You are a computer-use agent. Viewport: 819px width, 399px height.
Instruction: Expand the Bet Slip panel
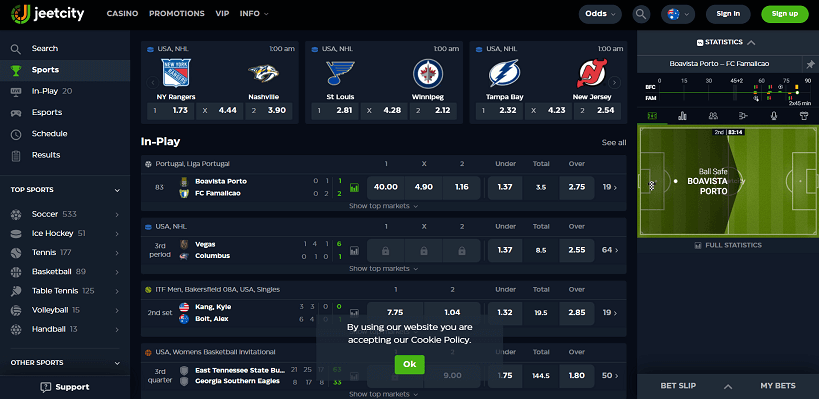(728, 386)
